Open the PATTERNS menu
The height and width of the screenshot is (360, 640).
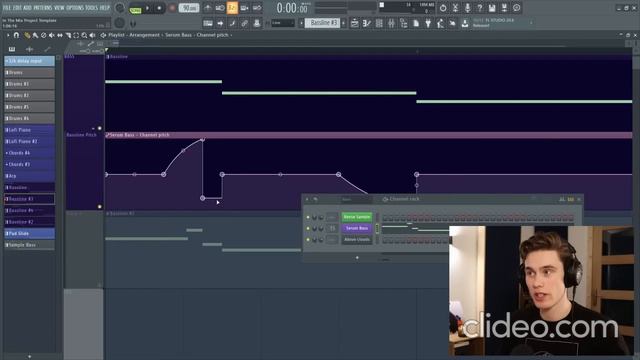coord(42,8)
